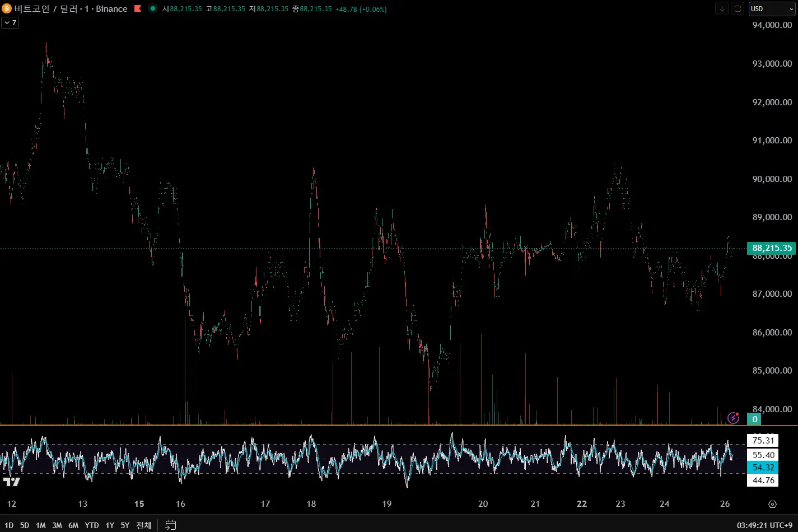This screenshot has height=532, width=798.
Task: Click the down arrow button near USD
Action: (x=722, y=9)
